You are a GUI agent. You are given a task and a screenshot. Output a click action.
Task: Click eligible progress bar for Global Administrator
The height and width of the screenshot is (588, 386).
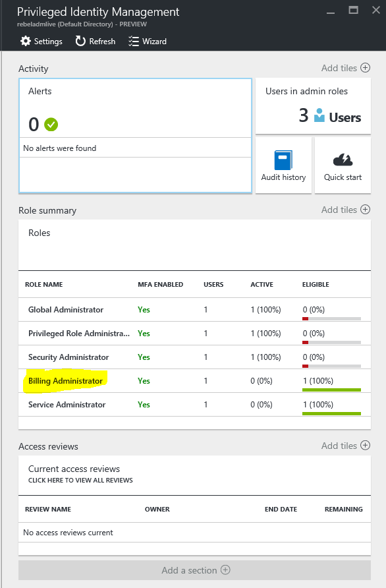click(332, 319)
